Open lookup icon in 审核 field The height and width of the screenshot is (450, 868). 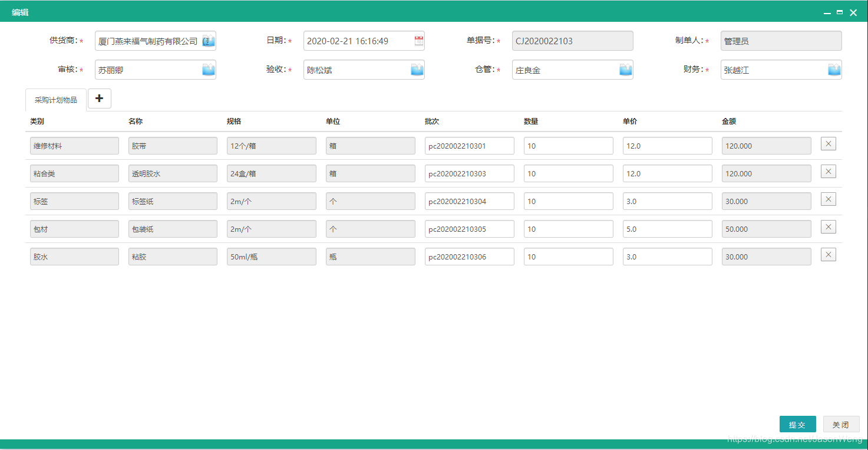[x=209, y=70]
